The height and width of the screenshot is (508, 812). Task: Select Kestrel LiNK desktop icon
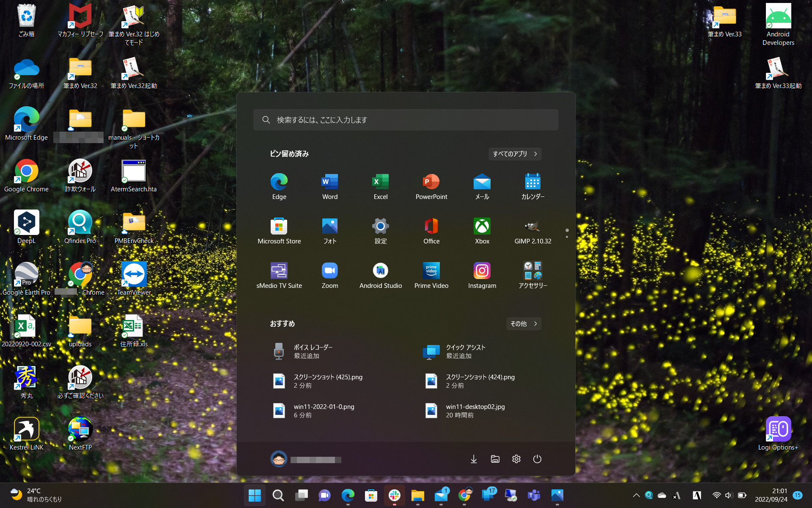point(26,434)
